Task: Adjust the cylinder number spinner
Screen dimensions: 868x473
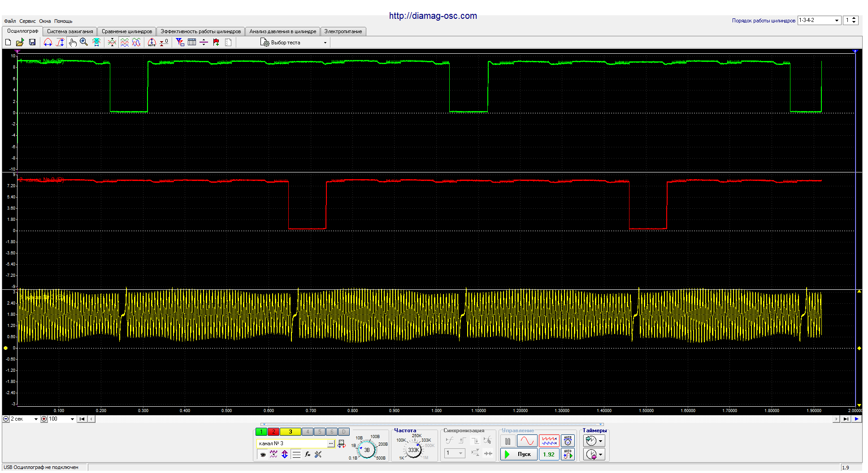Action: click(x=854, y=21)
